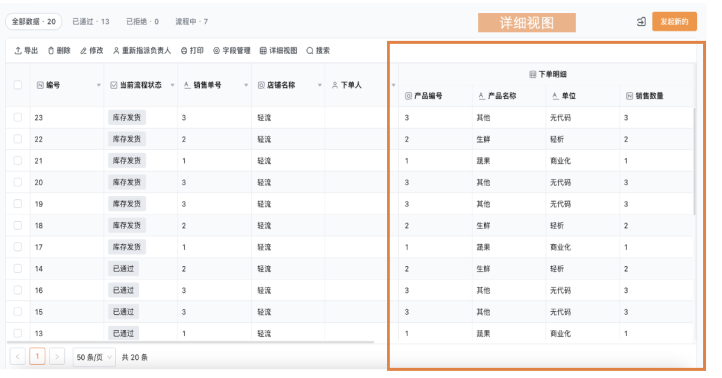Viewport: 722px width, 378px height.
Task: Click the delete (删除) trash icon
Action: tap(51, 51)
